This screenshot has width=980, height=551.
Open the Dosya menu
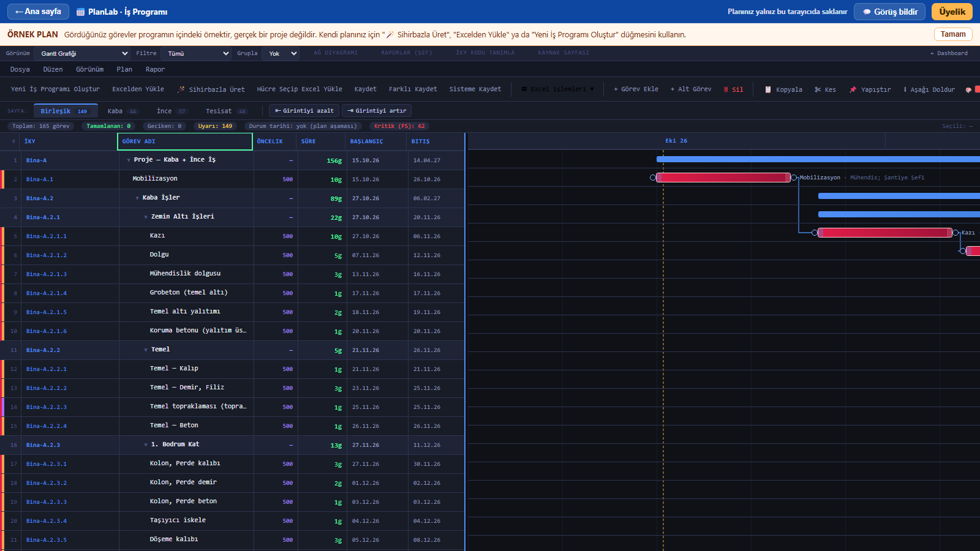point(20,70)
